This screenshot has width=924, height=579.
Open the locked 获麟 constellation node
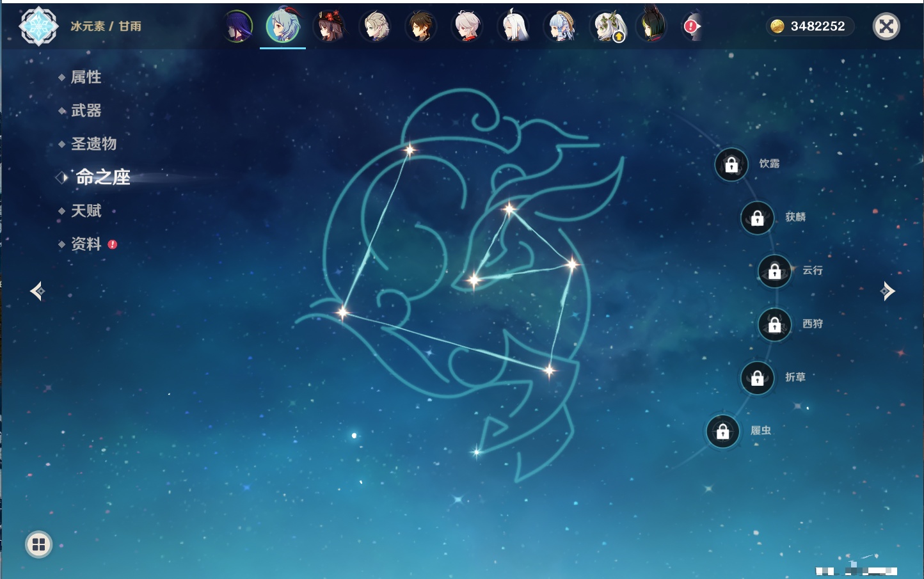pyautogui.click(x=758, y=218)
